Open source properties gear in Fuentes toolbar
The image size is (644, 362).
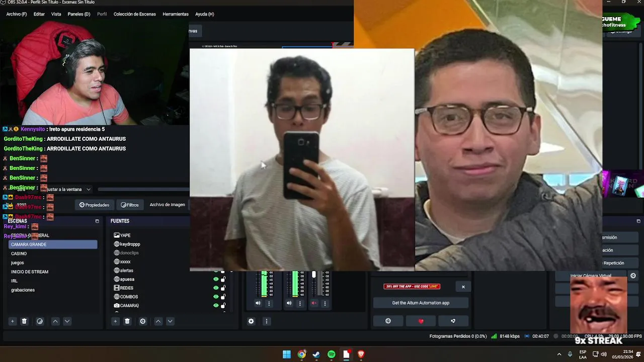pos(143,321)
